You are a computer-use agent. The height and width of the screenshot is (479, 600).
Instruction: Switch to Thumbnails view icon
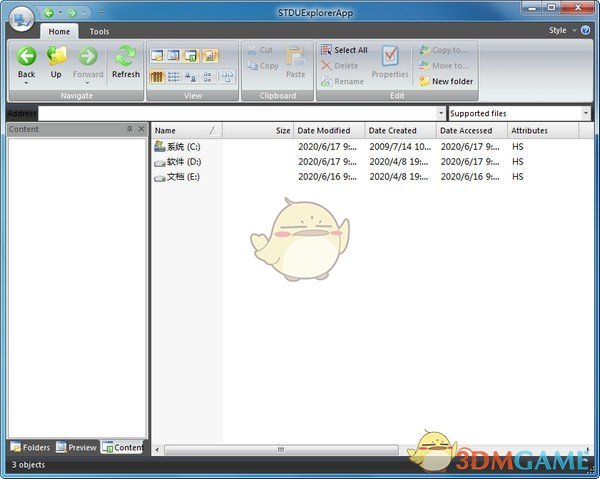click(227, 77)
